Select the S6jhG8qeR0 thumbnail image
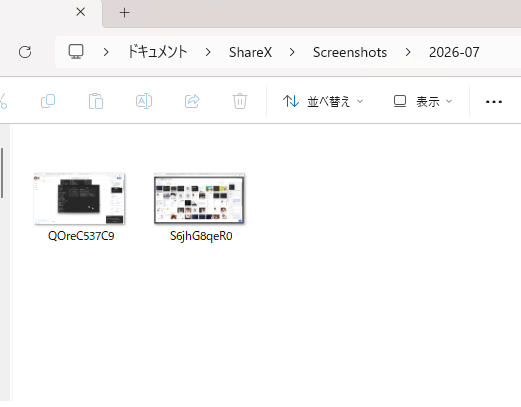 pos(199,199)
